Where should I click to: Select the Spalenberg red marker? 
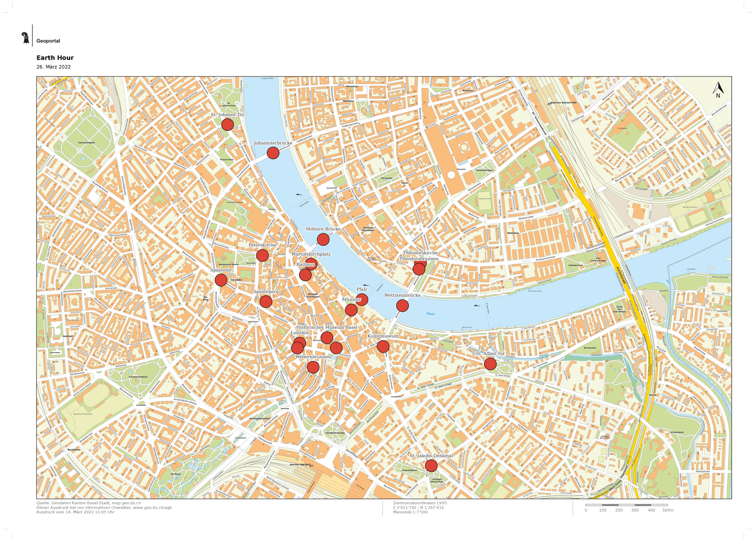tap(266, 301)
